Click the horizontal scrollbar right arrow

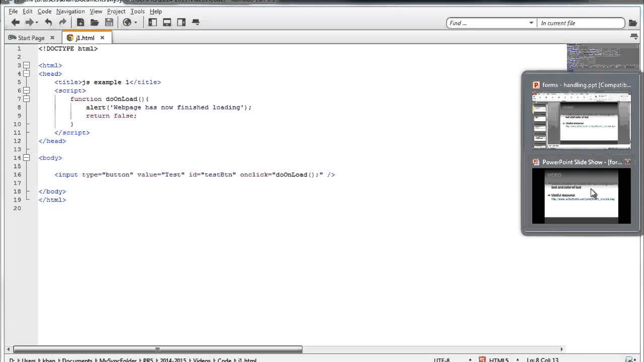(x=562, y=349)
